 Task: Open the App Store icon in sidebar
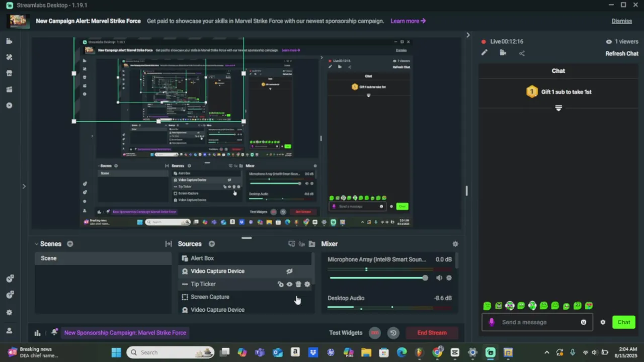[9, 73]
